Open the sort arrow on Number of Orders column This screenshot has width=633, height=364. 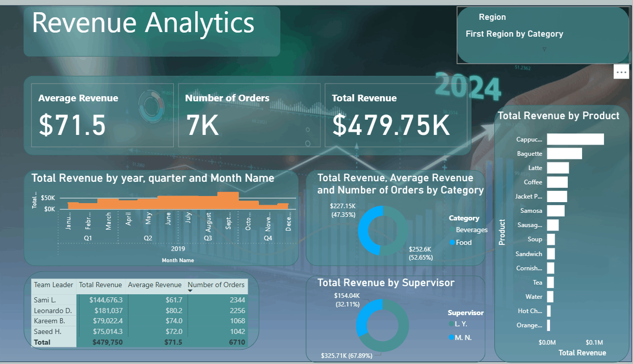(x=190, y=291)
